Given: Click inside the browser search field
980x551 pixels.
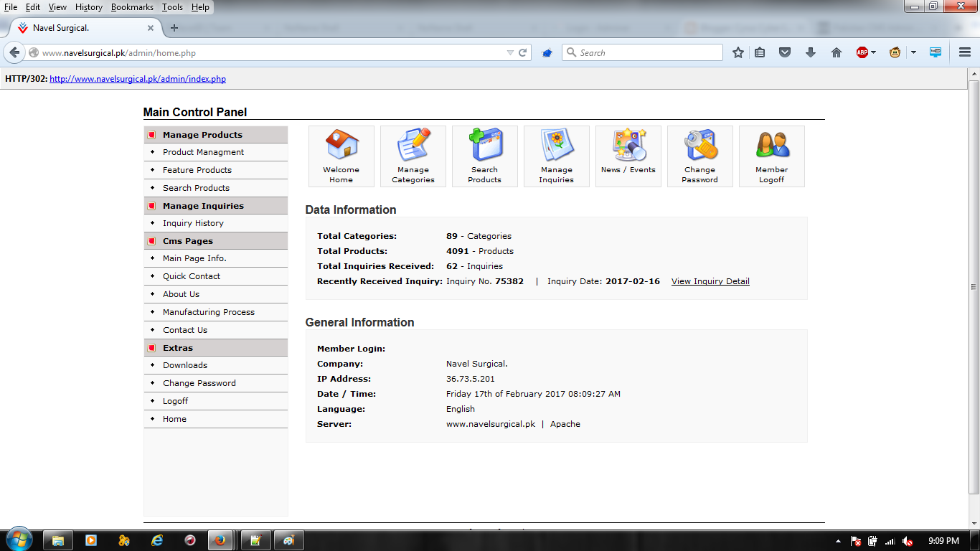Looking at the screenshot, I should pos(642,52).
